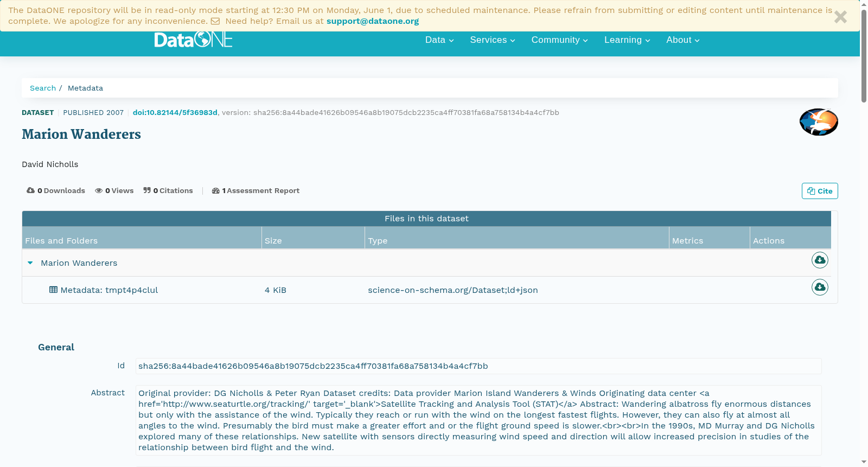The image size is (868, 467).
Task: Open the Data menu
Action: 439,40
